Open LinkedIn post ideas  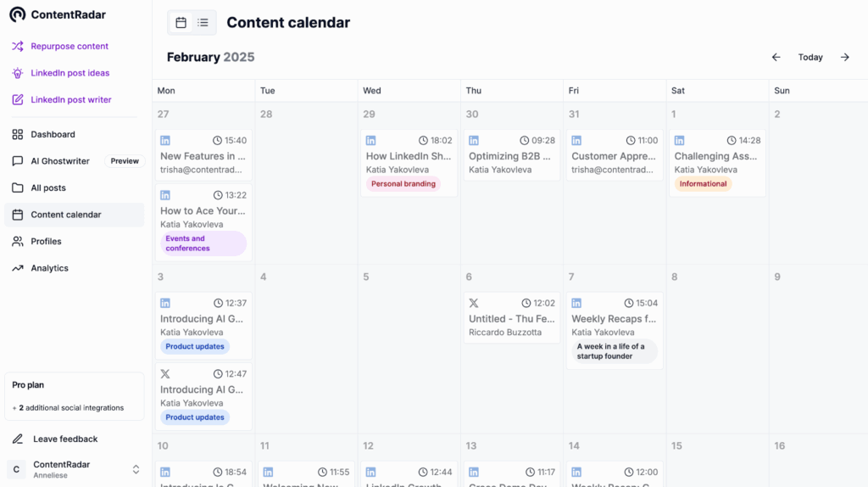70,73
